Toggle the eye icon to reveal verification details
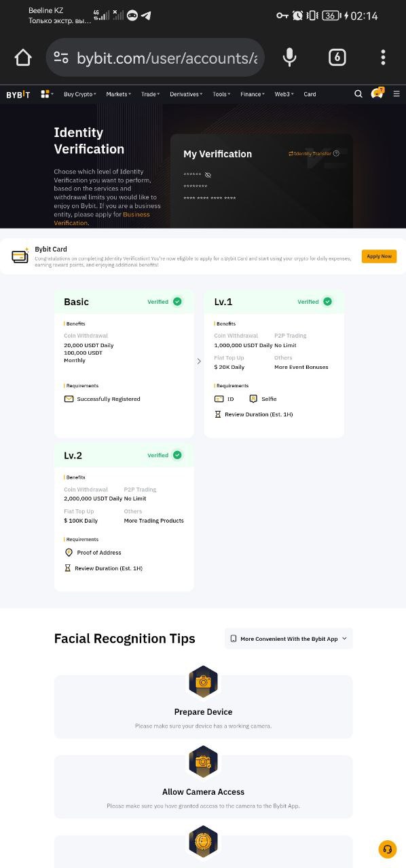The height and width of the screenshot is (868, 406). click(x=208, y=175)
